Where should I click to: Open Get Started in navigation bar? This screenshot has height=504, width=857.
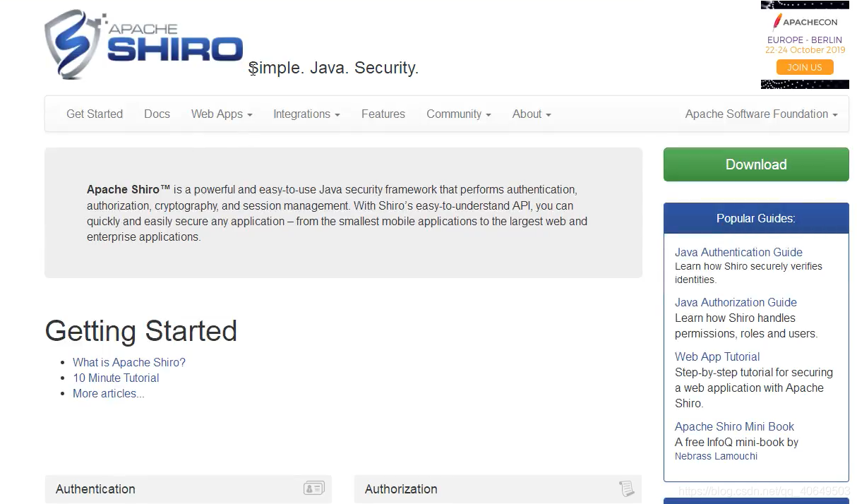tap(95, 114)
